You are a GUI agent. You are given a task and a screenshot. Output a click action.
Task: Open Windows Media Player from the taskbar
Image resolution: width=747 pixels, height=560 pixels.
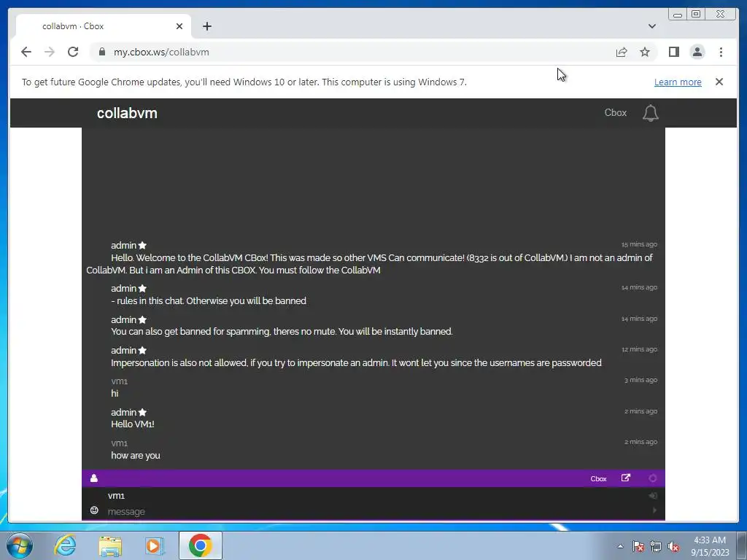[x=155, y=545]
